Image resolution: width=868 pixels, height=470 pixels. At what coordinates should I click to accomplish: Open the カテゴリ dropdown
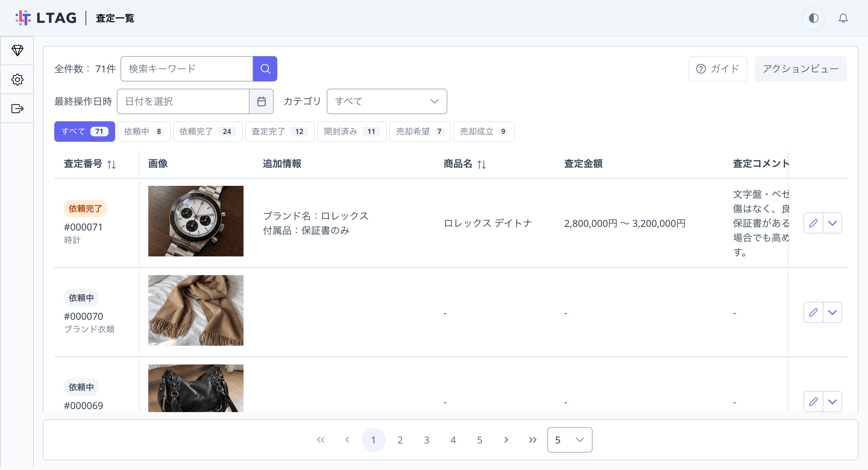pyautogui.click(x=387, y=101)
